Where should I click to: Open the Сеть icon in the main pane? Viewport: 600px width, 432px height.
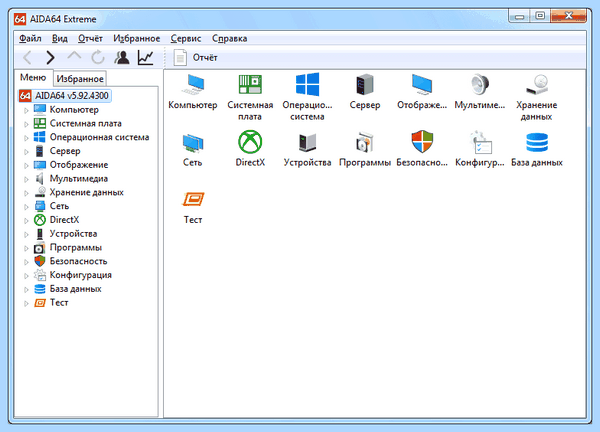(193, 142)
